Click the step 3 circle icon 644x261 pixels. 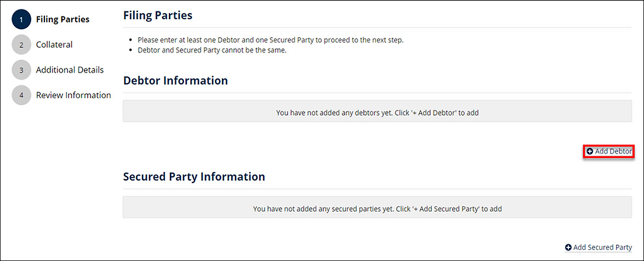coord(21,70)
